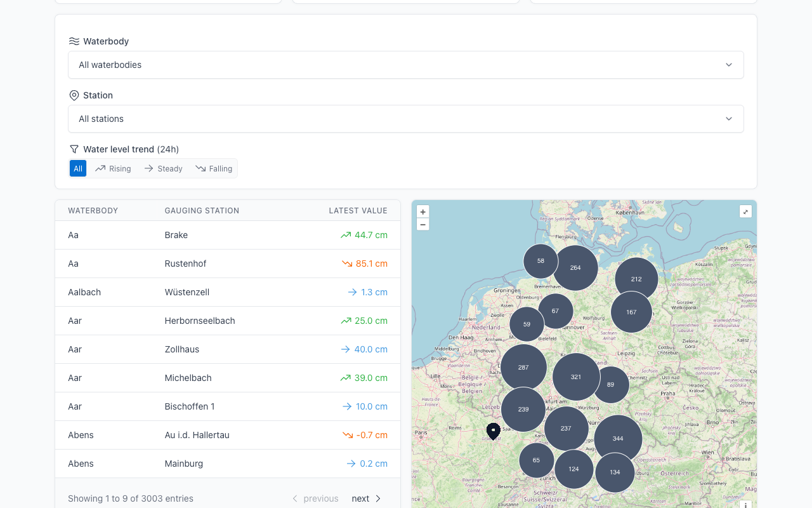Image resolution: width=812 pixels, height=508 pixels.
Task: Click the black location pin marker
Action: tap(493, 432)
